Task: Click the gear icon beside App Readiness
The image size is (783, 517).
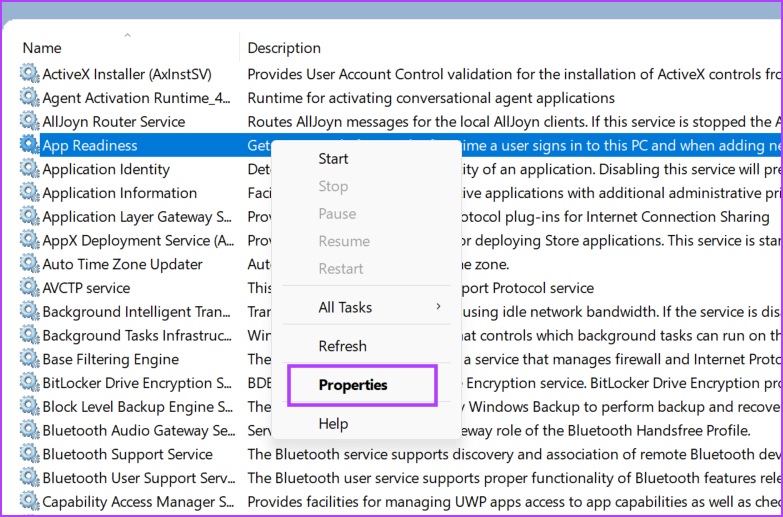Action: click(x=29, y=145)
